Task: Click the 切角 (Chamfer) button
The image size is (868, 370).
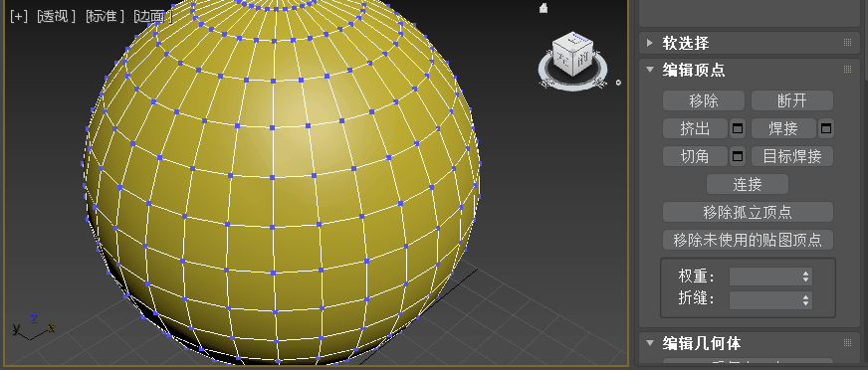Action: pyautogui.click(x=695, y=156)
